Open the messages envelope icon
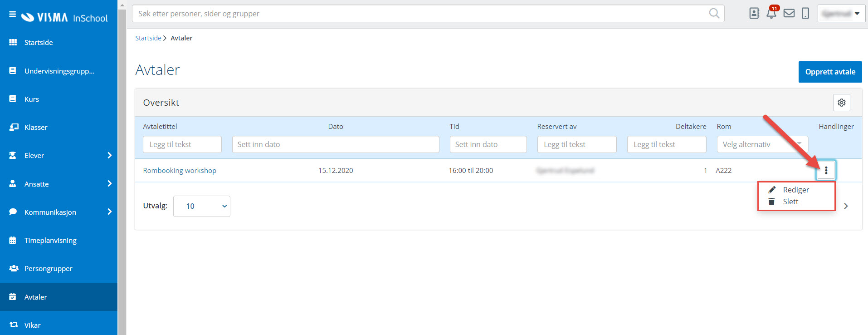 (789, 13)
